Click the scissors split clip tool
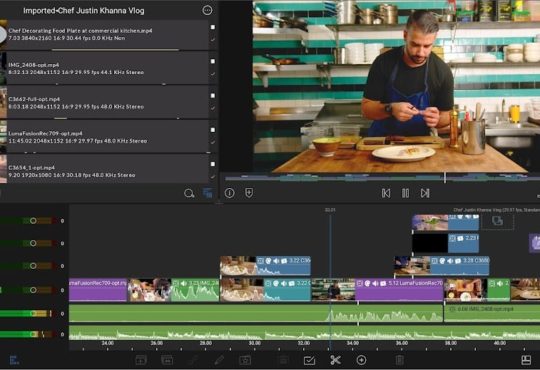The width and height of the screenshot is (540, 370). [x=335, y=360]
